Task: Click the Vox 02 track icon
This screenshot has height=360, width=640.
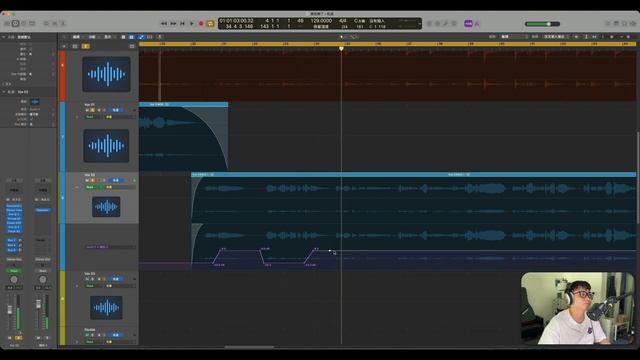Action: click(x=106, y=207)
